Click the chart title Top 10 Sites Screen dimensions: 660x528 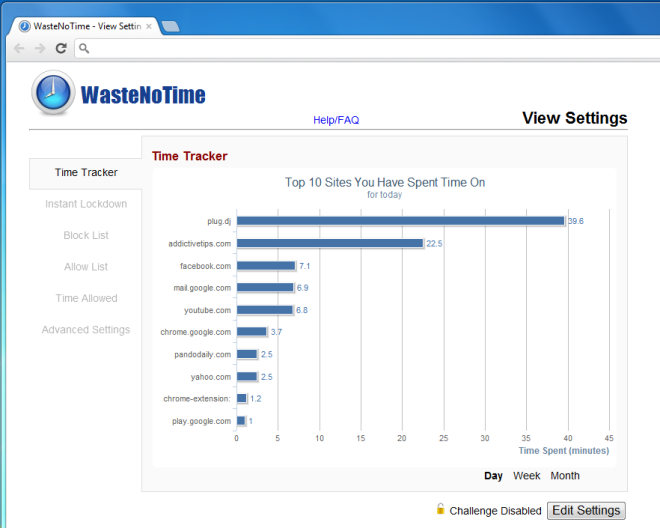(x=385, y=182)
